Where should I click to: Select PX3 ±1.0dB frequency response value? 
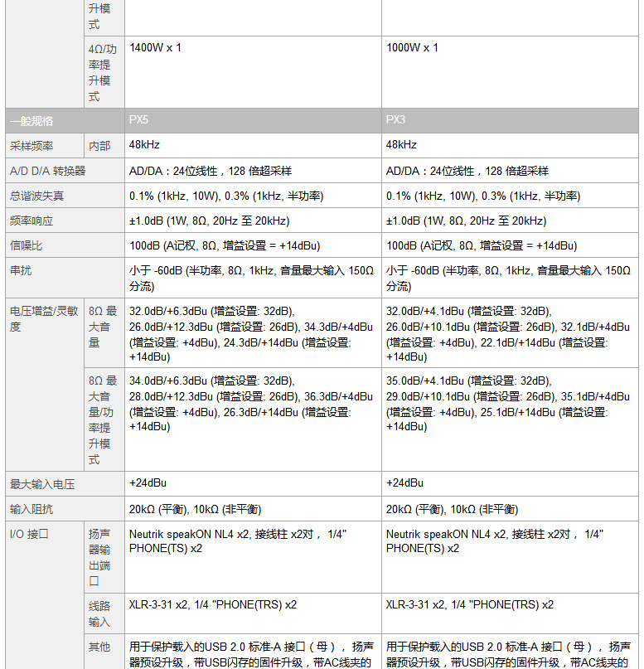tap(510, 221)
